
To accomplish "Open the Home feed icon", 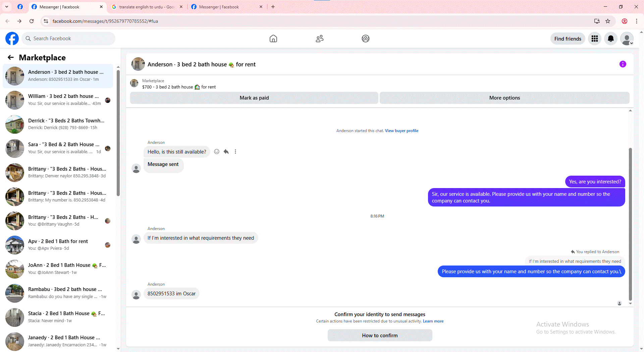I will (273, 39).
